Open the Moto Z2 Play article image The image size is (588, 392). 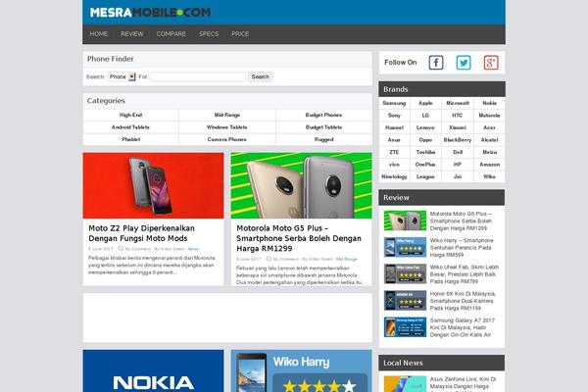coord(154,185)
